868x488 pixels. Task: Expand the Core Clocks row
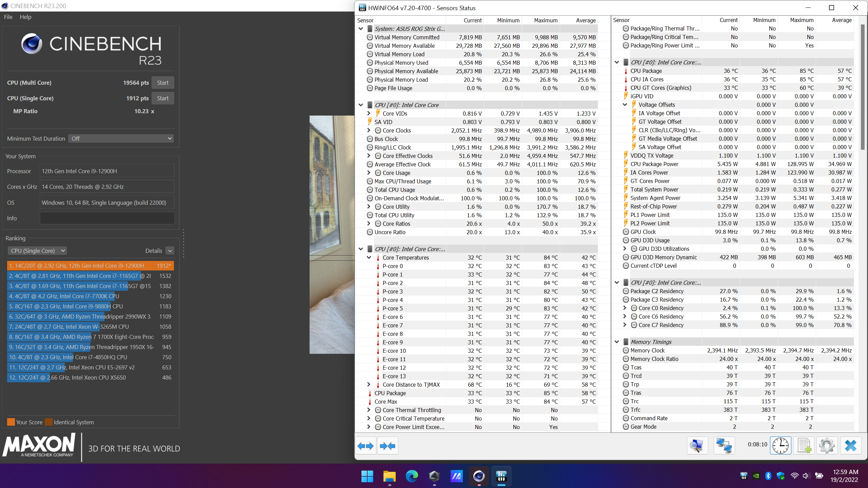(369, 130)
